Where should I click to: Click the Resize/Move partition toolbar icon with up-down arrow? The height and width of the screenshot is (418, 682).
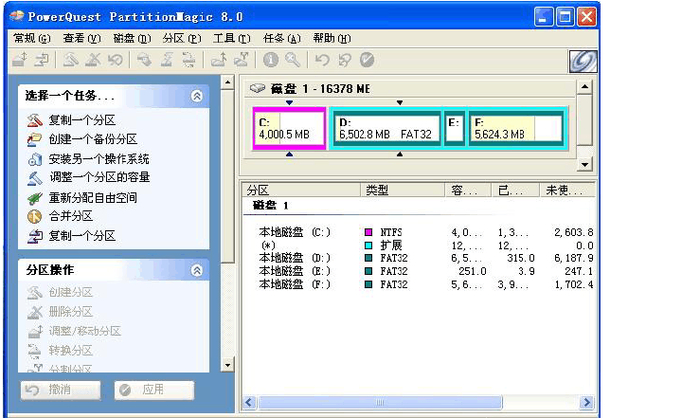(x=20, y=60)
